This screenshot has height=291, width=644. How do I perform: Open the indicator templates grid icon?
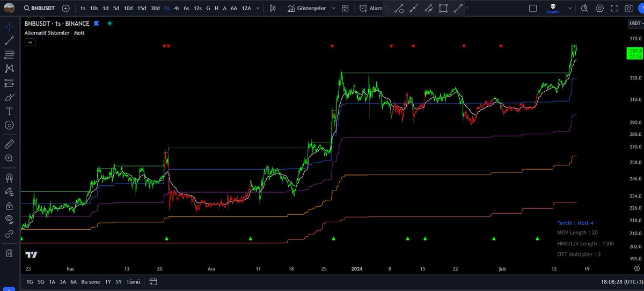[x=345, y=9]
